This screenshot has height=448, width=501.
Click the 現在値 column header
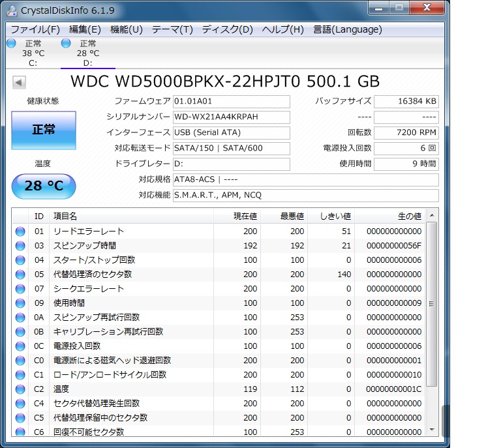tap(237, 217)
